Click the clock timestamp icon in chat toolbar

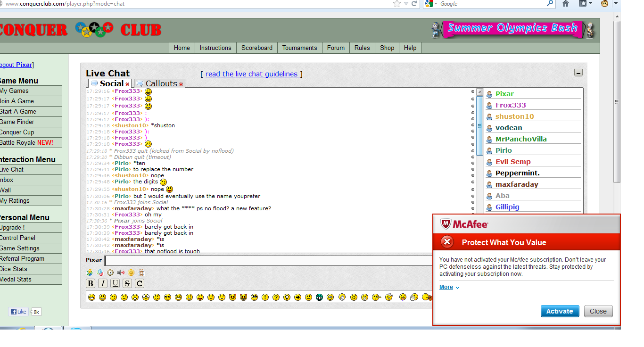click(x=110, y=273)
